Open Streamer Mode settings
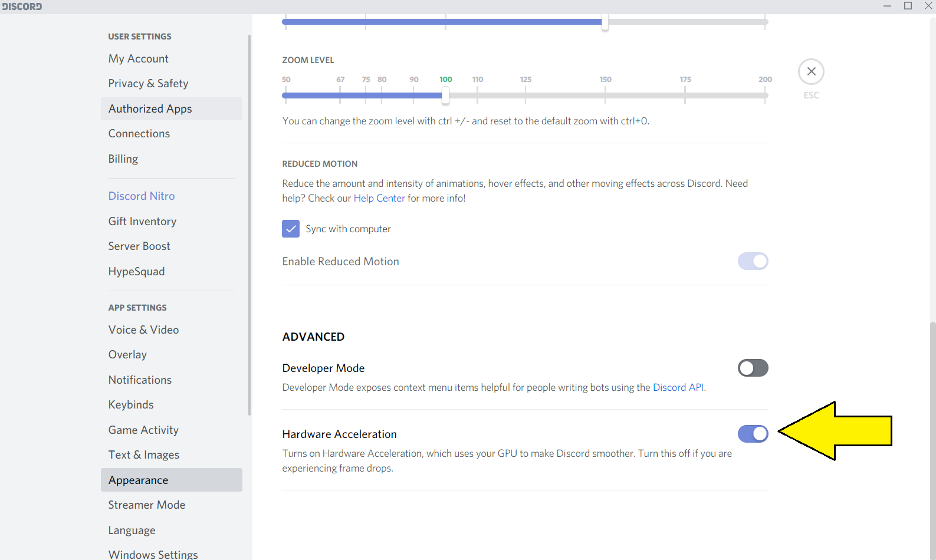The height and width of the screenshot is (560, 936). (172, 505)
